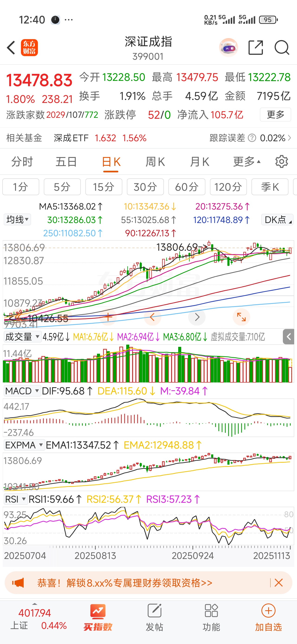The height and width of the screenshot is (644, 297).
Task: Tap 相关基金 label
Action: [24, 138]
